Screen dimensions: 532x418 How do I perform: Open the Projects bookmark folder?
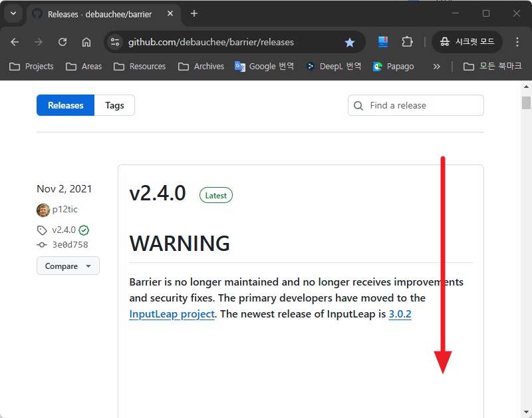(31, 66)
